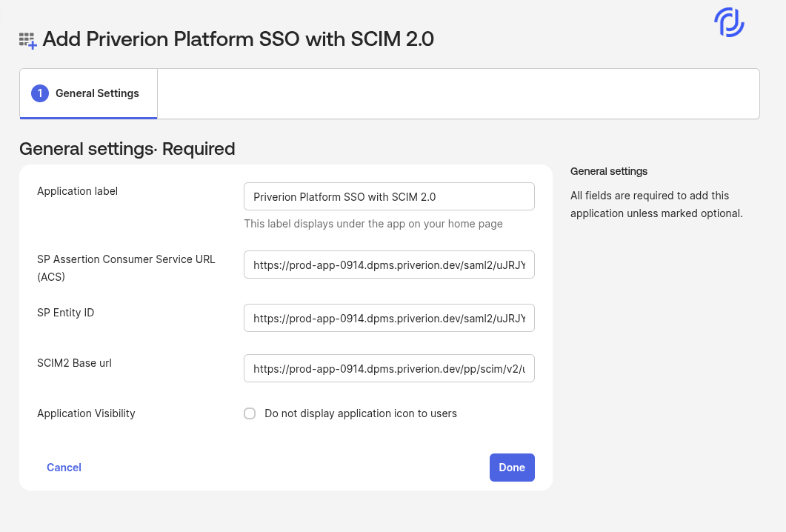Click the 'SP Entity ID' field caption
786x532 pixels.
coord(65,313)
